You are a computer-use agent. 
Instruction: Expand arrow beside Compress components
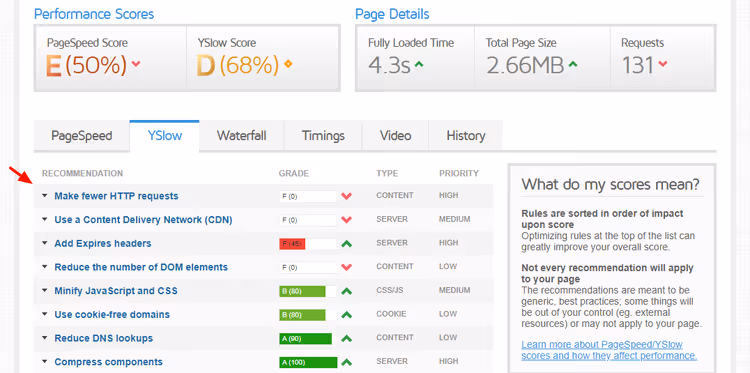45,362
